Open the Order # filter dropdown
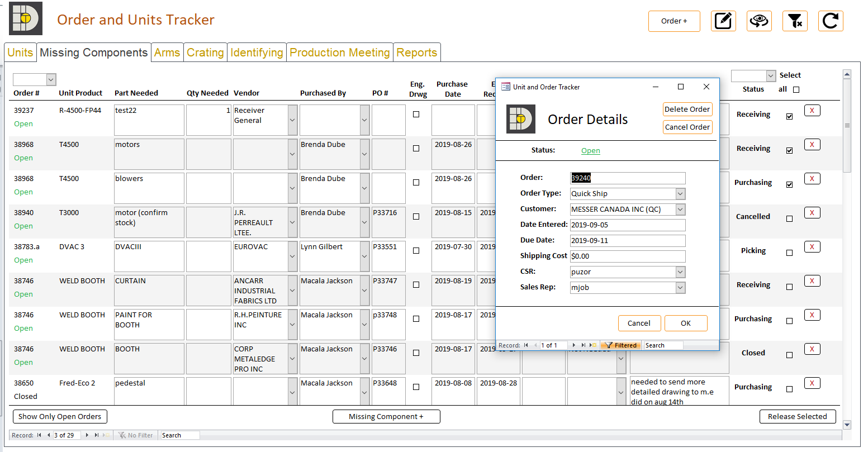Viewport: 868px width, 452px height. pyautogui.click(x=51, y=80)
